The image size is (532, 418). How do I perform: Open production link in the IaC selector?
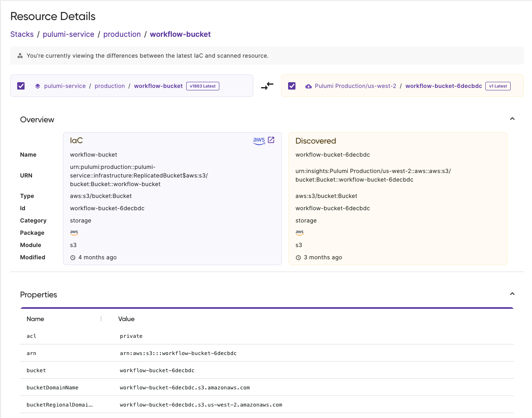click(x=110, y=86)
